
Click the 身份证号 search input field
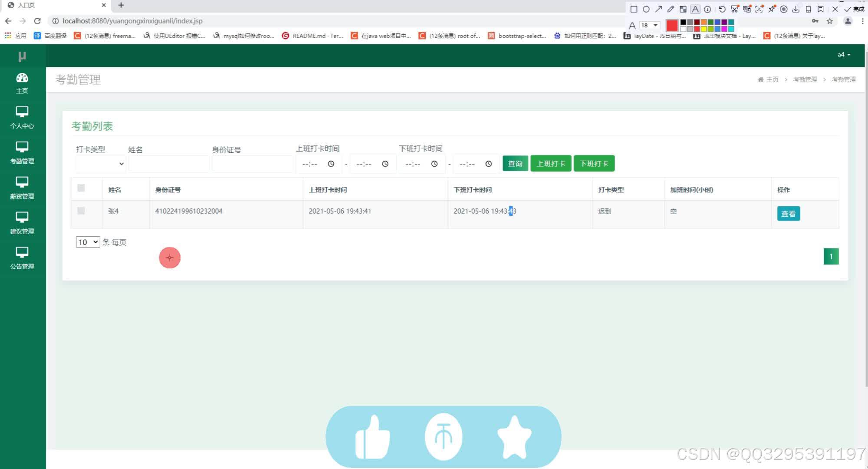coord(253,164)
